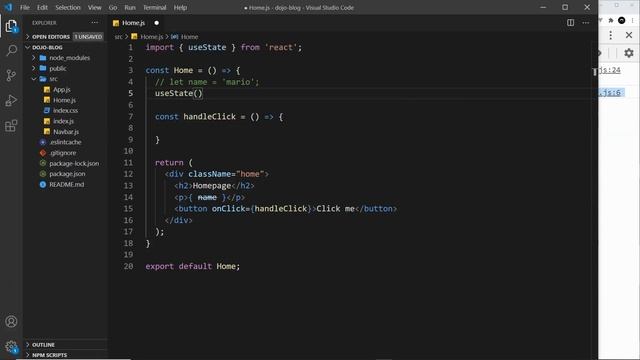Image resolution: width=640 pixels, height=360 pixels.
Task: Click the VS Code logo icon
Action: pyautogui.click(x=8, y=7)
